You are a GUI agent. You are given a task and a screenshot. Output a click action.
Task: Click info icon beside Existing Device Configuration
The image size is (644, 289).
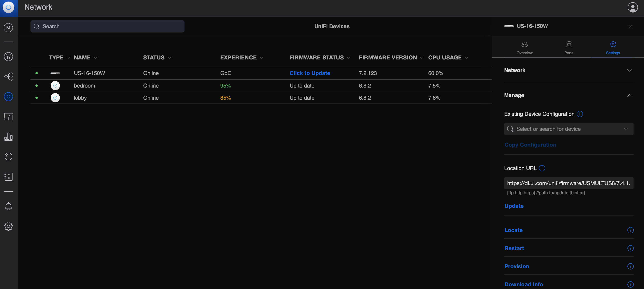(580, 114)
